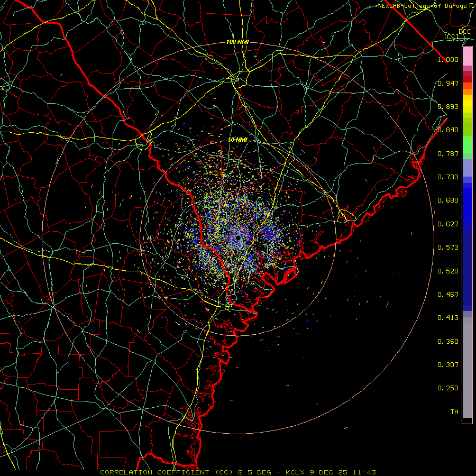Click the [CC] units label

click(x=452, y=36)
